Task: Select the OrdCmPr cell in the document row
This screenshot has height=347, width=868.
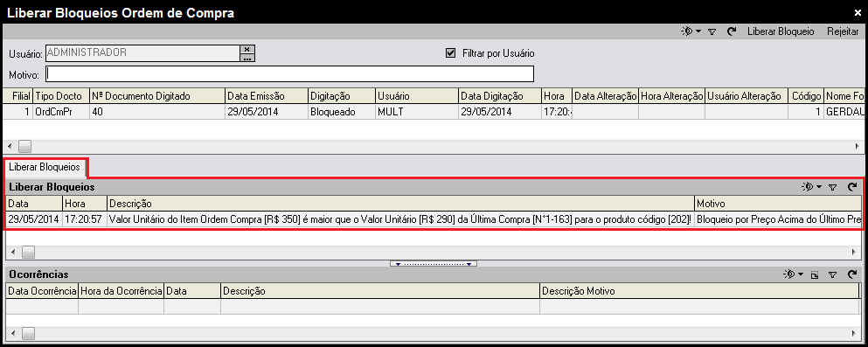Action: point(61,111)
